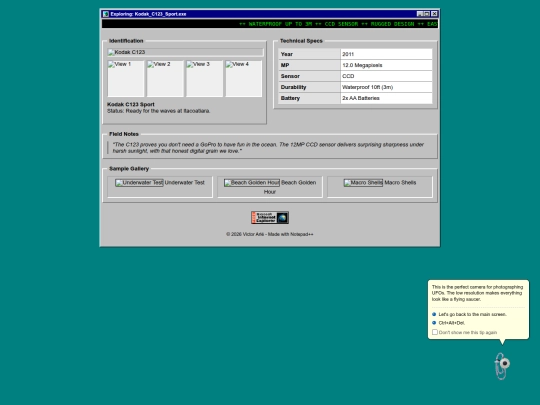The height and width of the screenshot is (405, 540).
Task: Click the 'Macro Shells' caption
Action: coord(400,183)
